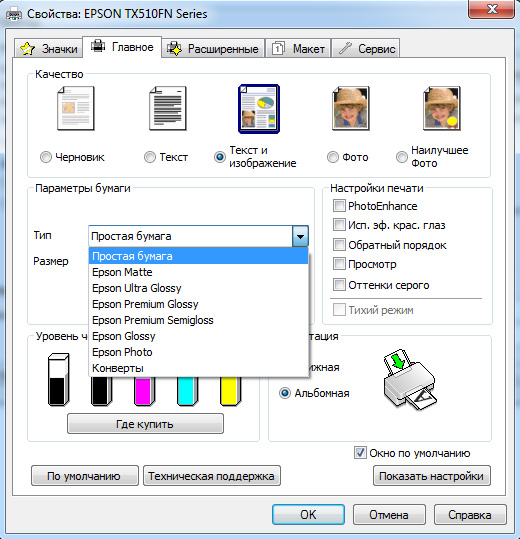Check the Обратный порядок option

pyautogui.click(x=339, y=245)
